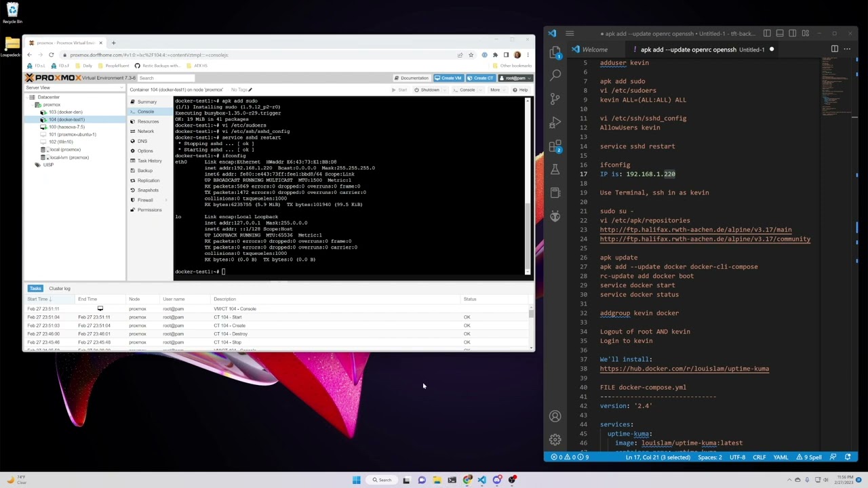Image resolution: width=868 pixels, height=488 pixels.
Task: Select container 104 (docker-test1) in the tree
Action: click(66, 119)
